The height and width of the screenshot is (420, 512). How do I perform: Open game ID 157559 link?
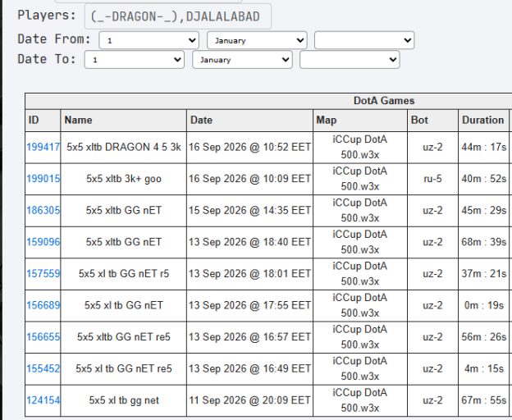tap(43, 274)
